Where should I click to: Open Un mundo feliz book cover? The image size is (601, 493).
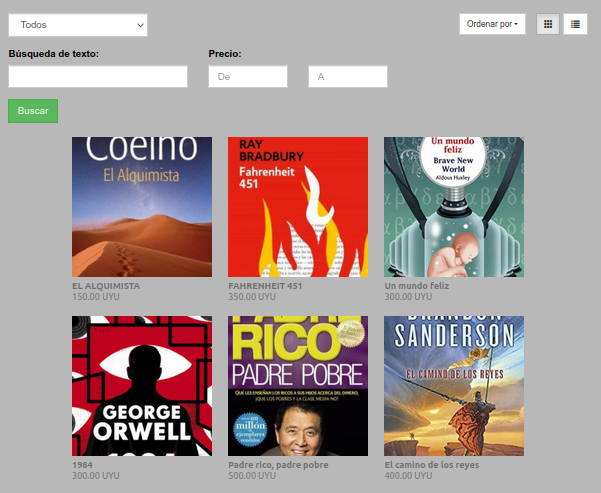(454, 207)
